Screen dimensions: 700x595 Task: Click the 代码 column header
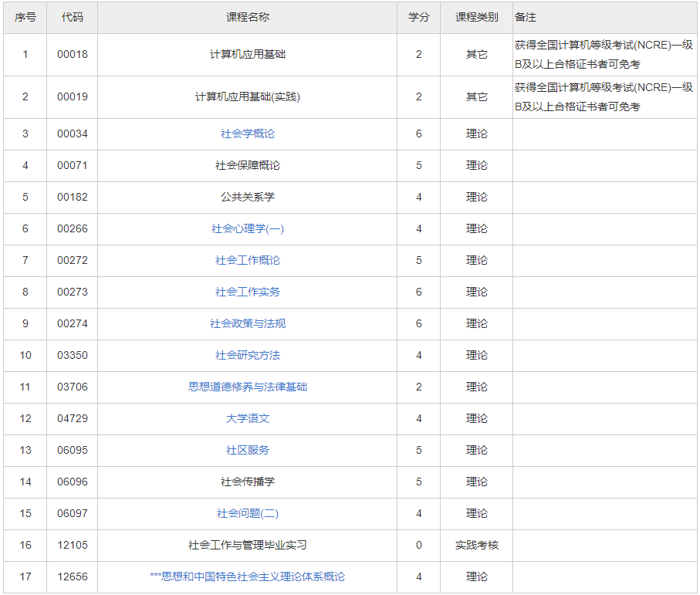coord(72,17)
